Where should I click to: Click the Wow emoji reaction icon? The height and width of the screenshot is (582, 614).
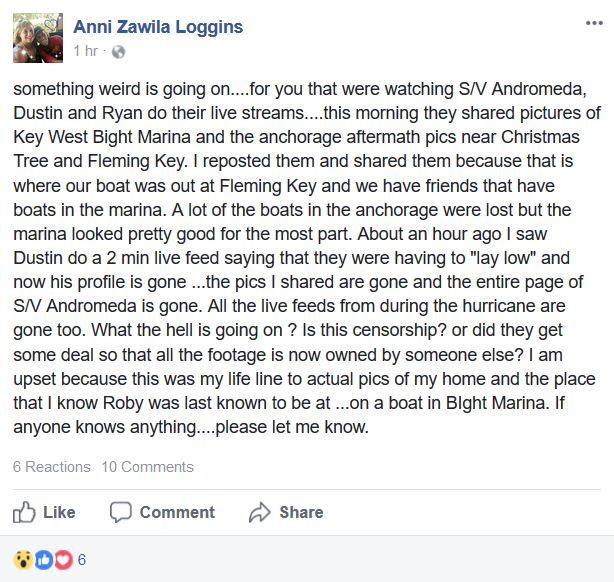pyautogui.click(x=23, y=560)
